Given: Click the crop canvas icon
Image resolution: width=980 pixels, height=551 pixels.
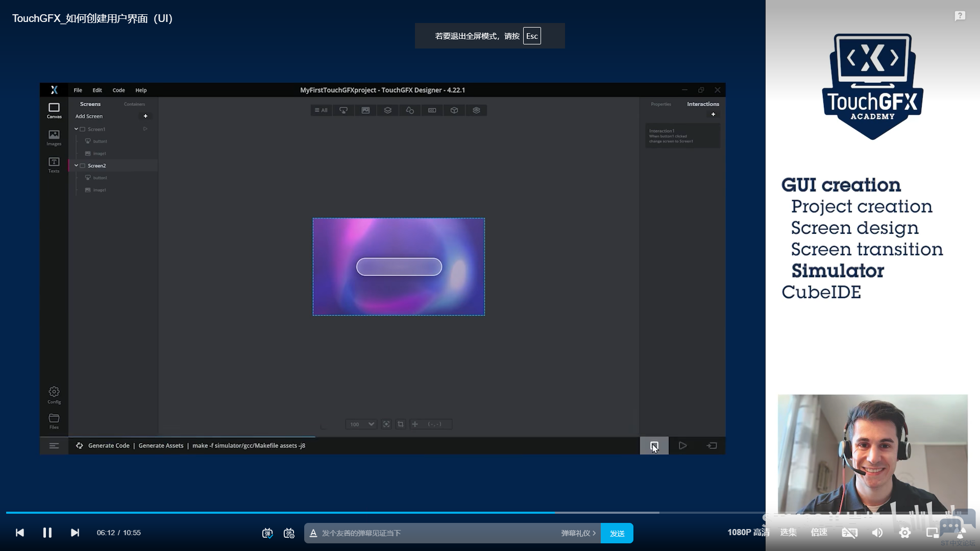Looking at the screenshot, I should tap(401, 424).
